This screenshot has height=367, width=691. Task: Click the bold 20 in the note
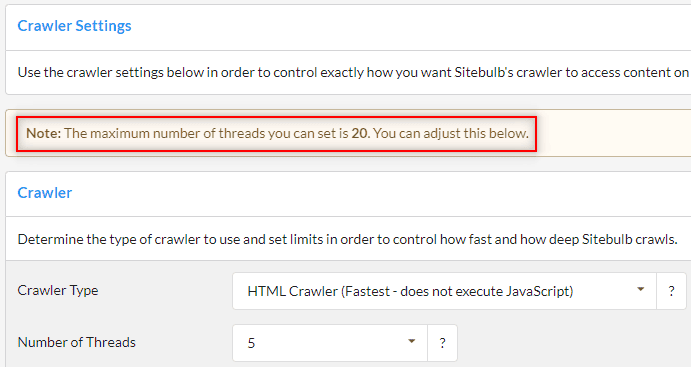[360, 133]
